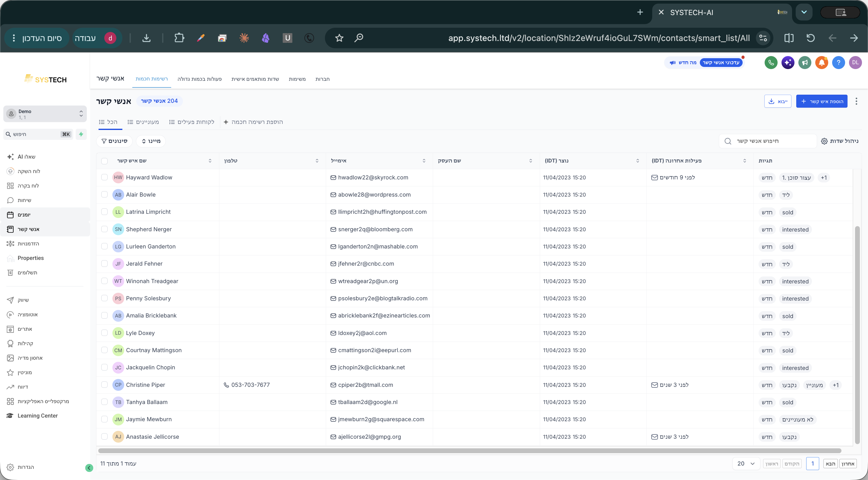Click the table horizontal scrollbar
The image size is (868, 480).
(x=469, y=451)
